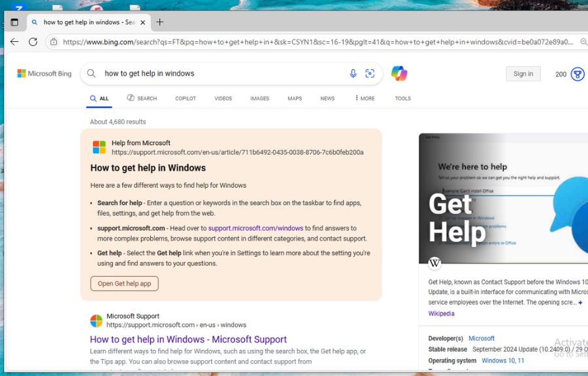Go back to the previous page
The width and height of the screenshot is (588, 376).
[14, 42]
